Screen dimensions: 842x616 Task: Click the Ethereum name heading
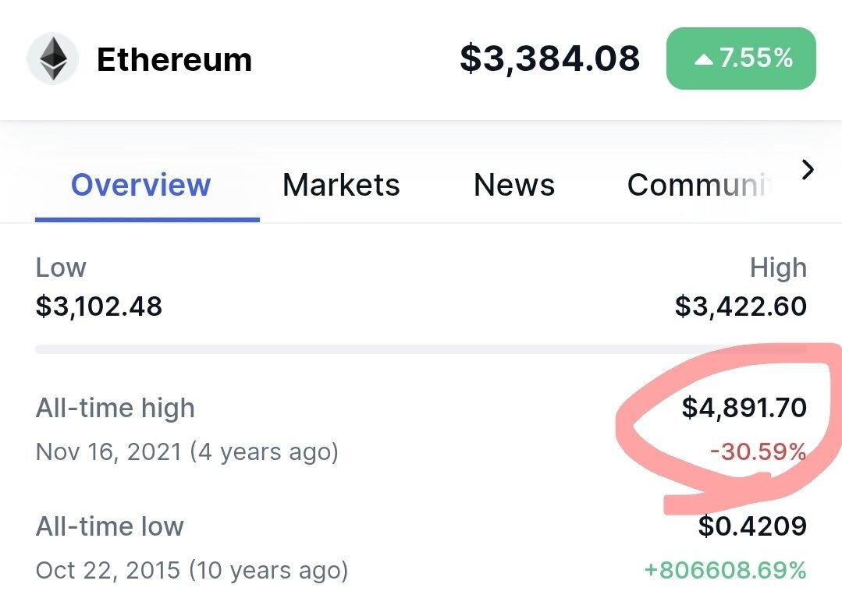(x=175, y=59)
